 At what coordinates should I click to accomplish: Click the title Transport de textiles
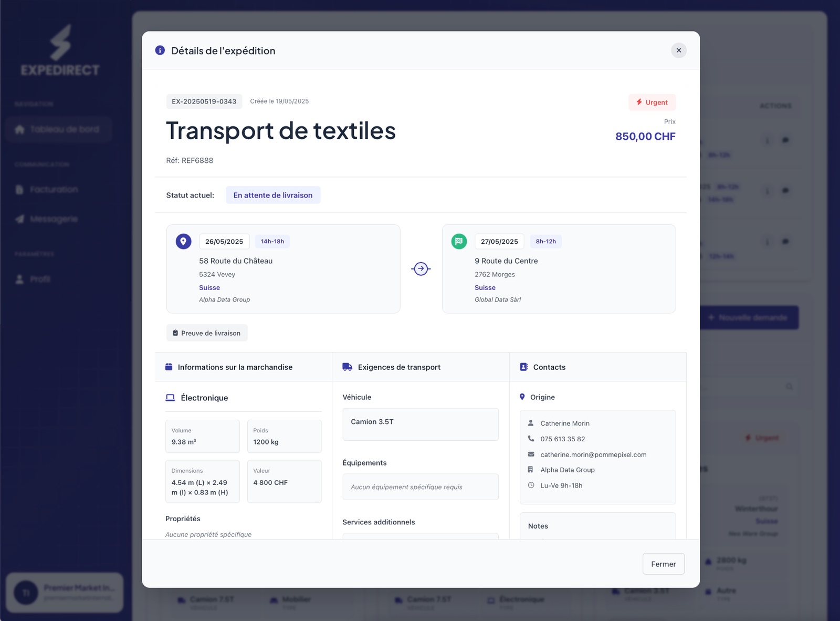(x=281, y=131)
